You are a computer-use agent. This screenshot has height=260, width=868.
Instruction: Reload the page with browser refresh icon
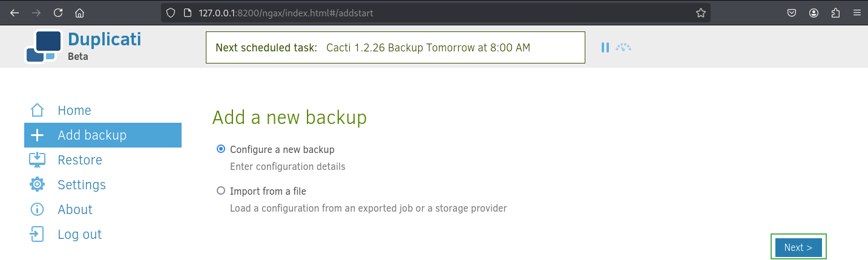(58, 13)
